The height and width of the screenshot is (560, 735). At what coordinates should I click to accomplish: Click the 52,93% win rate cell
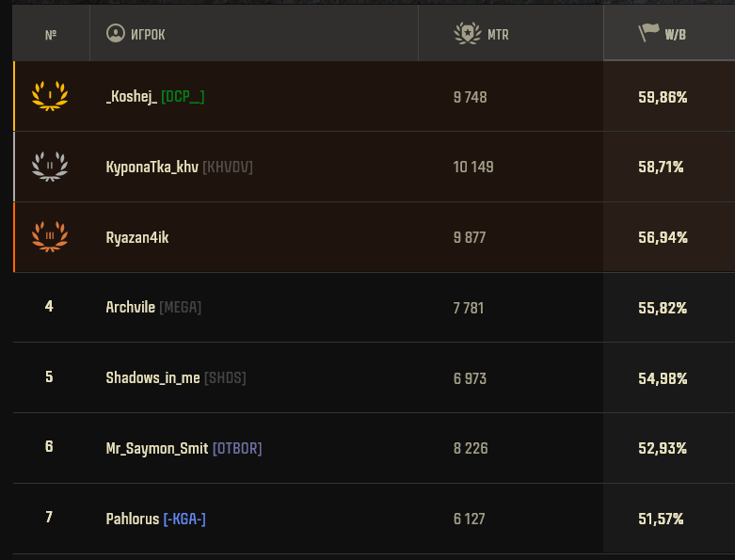click(x=663, y=448)
